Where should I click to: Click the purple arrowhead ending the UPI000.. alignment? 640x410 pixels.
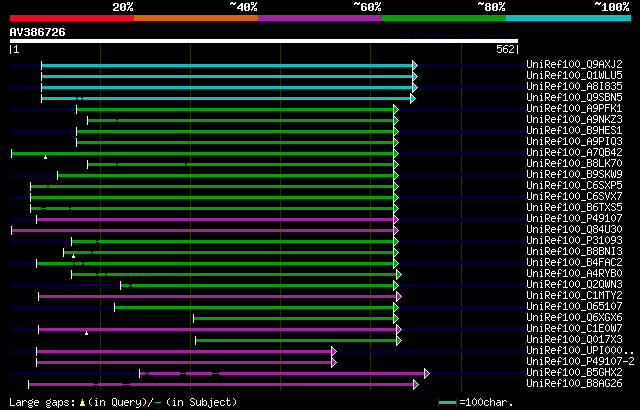click(x=334, y=352)
